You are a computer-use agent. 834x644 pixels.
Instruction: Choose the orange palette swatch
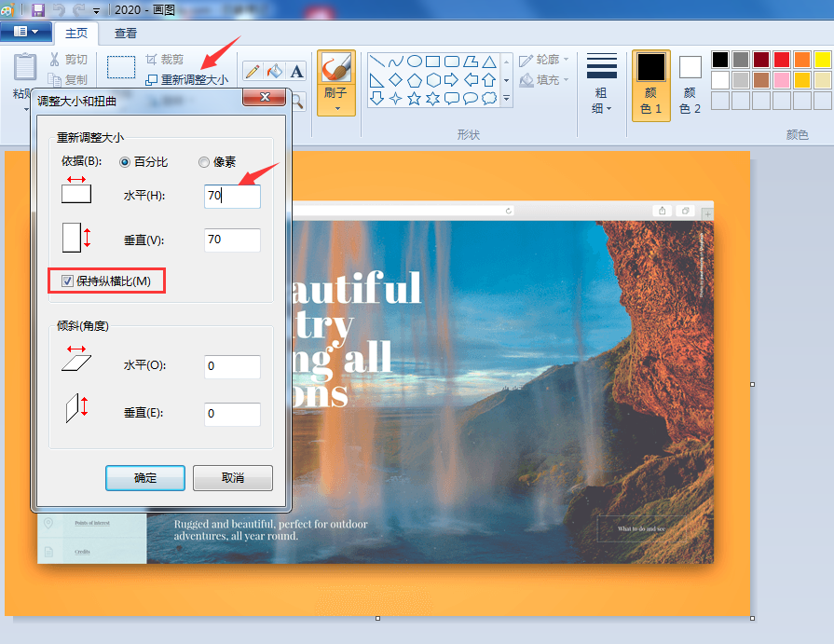point(802,60)
